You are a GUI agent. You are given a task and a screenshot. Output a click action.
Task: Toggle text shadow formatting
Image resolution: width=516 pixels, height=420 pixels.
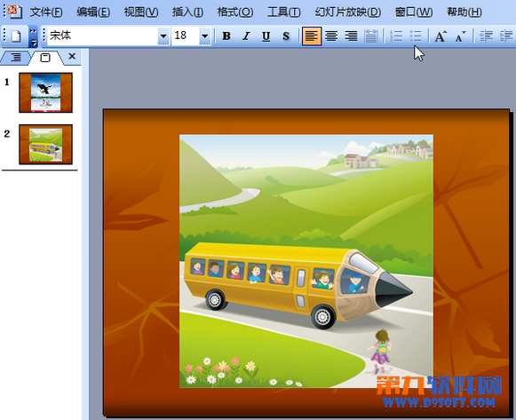point(286,36)
